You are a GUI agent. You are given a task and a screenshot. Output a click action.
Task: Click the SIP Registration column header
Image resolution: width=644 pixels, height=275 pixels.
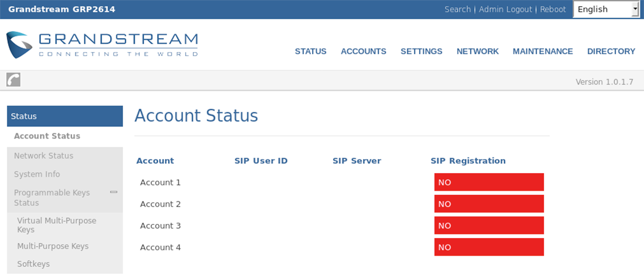click(468, 161)
